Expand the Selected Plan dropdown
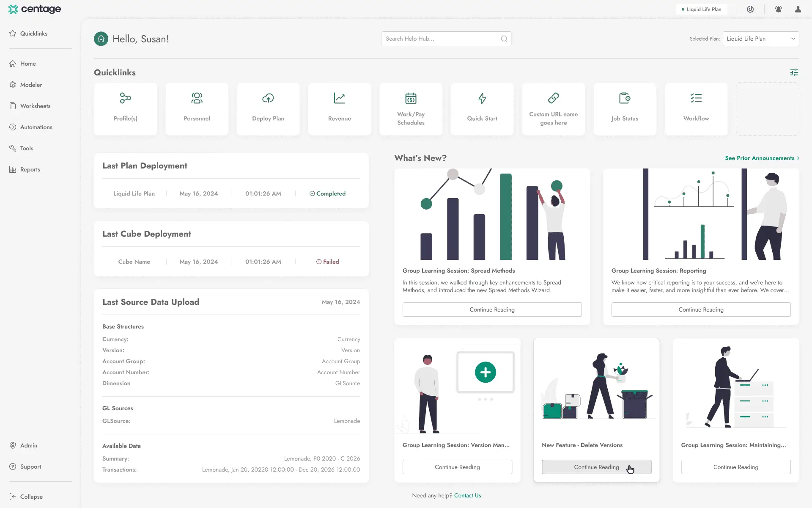 760,39
